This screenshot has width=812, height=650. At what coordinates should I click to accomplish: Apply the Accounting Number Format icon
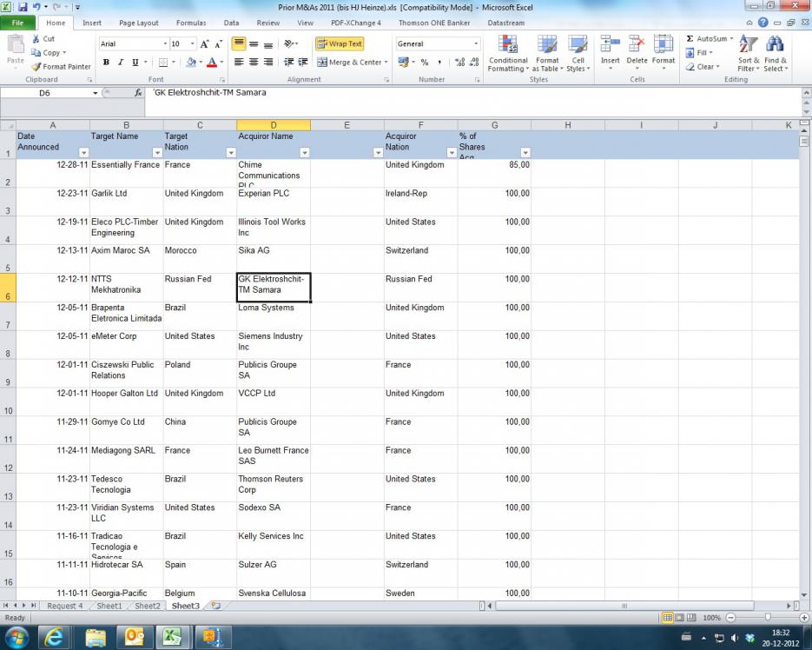(x=404, y=63)
